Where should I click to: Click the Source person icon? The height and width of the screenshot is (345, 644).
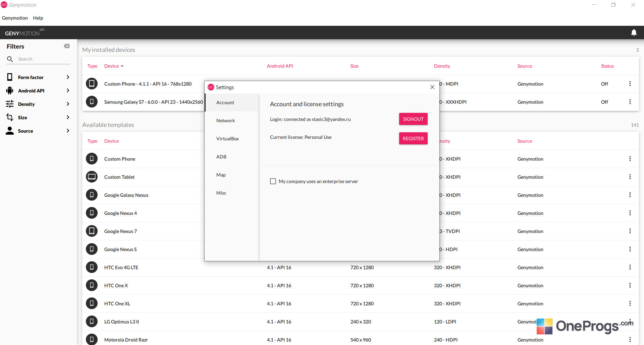coord(10,131)
